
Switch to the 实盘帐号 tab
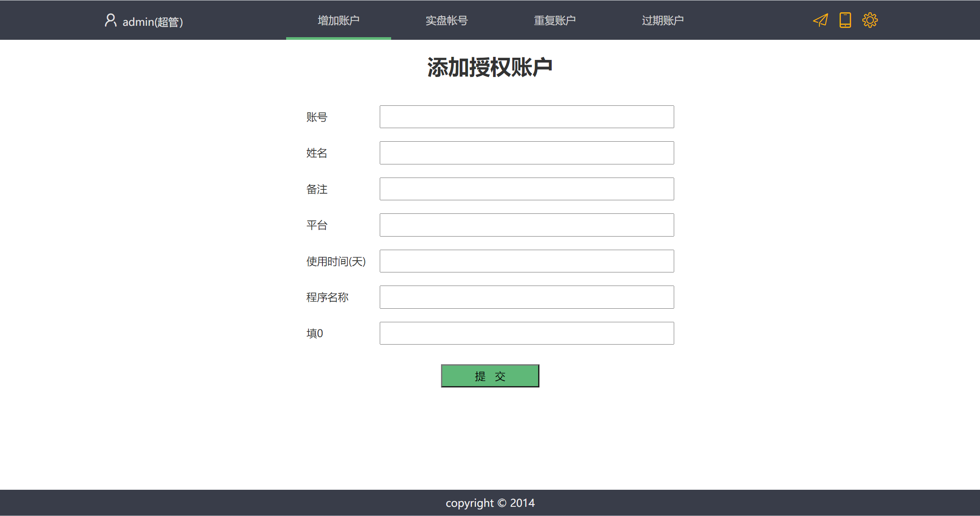pyautogui.click(x=447, y=20)
